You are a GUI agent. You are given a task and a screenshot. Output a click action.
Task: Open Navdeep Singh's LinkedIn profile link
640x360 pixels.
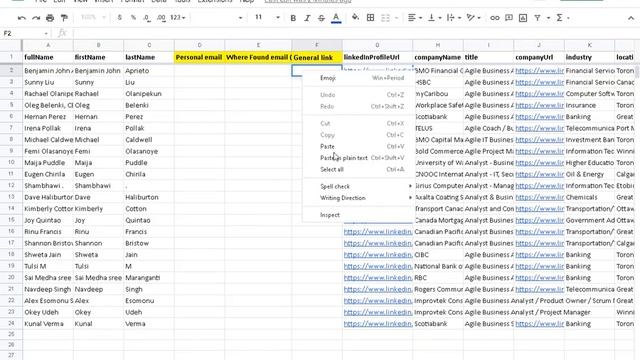[378, 289]
